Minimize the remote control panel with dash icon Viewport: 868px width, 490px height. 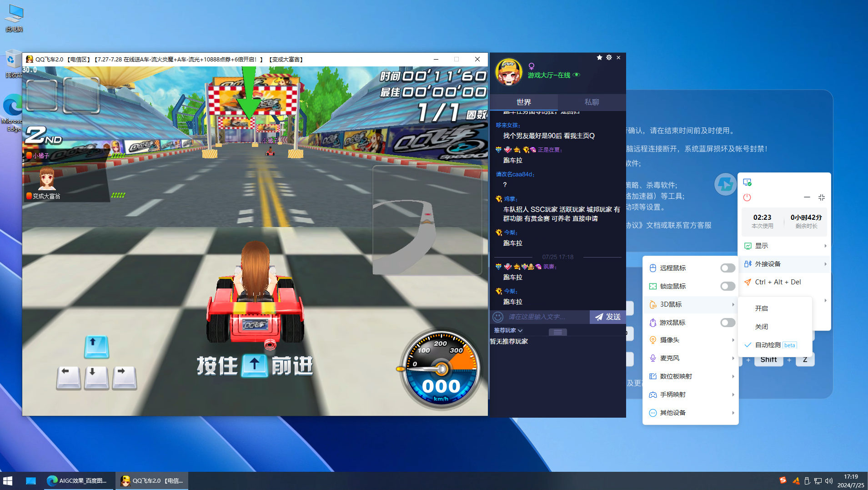tap(807, 197)
